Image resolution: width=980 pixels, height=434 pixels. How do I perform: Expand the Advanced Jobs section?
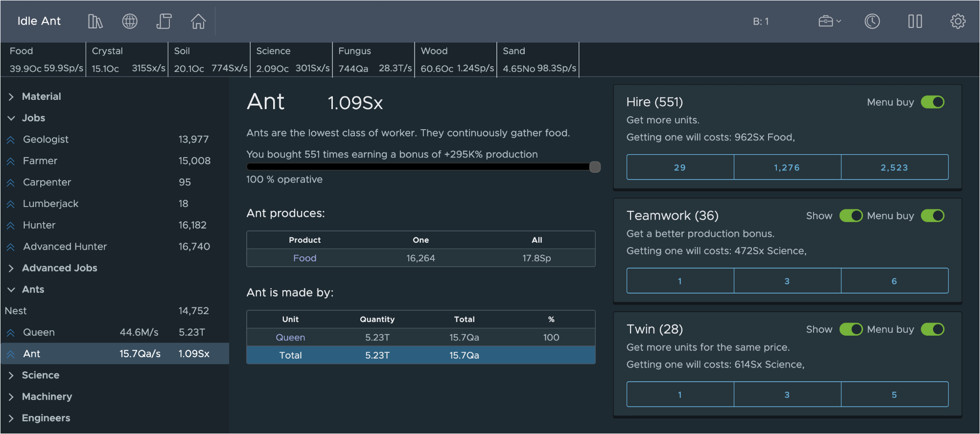[x=11, y=268]
